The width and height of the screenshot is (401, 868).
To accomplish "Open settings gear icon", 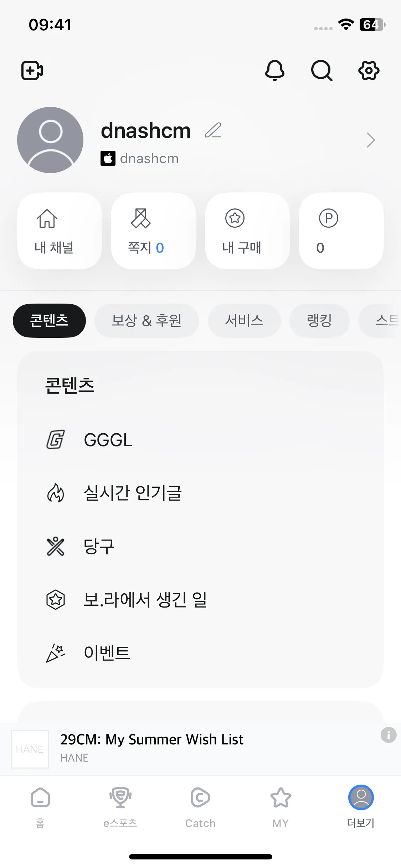I will pyautogui.click(x=369, y=71).
